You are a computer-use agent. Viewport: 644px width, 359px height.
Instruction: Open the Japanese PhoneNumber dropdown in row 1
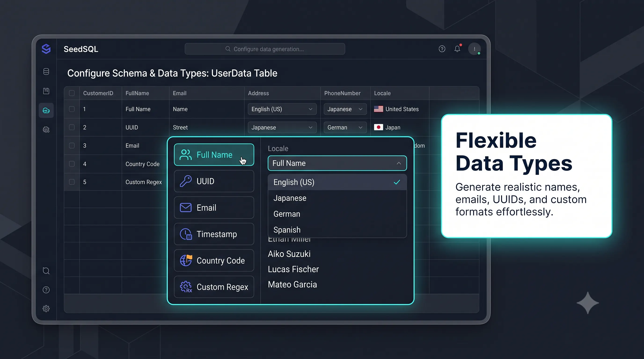345,109
